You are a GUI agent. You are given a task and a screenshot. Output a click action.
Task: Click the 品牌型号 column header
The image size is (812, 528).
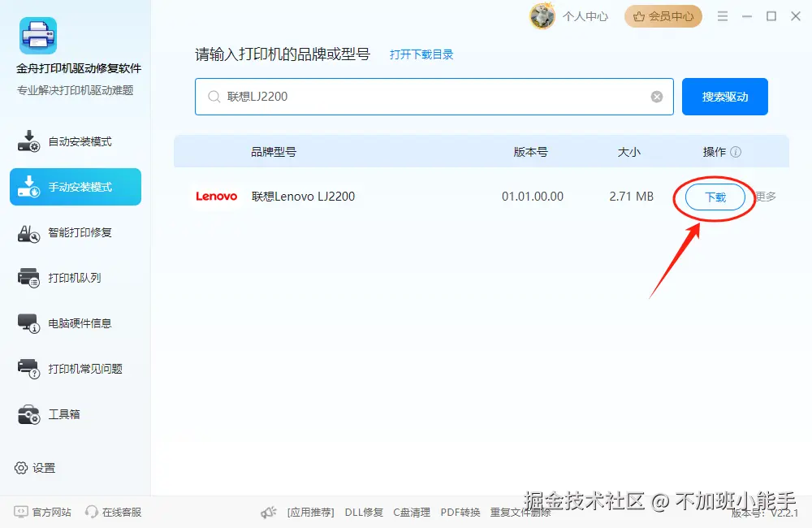click(x=274, y=152)
